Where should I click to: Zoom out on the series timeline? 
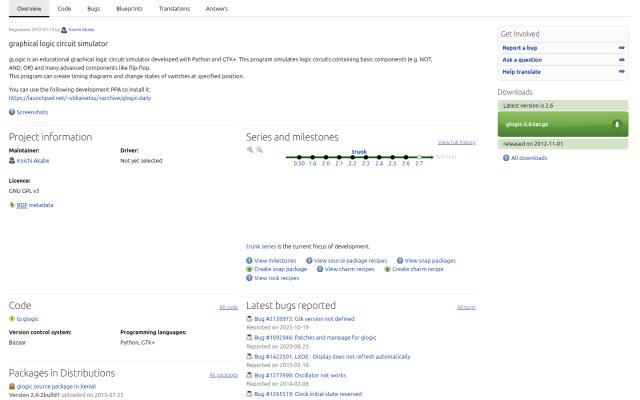point(259,150)
